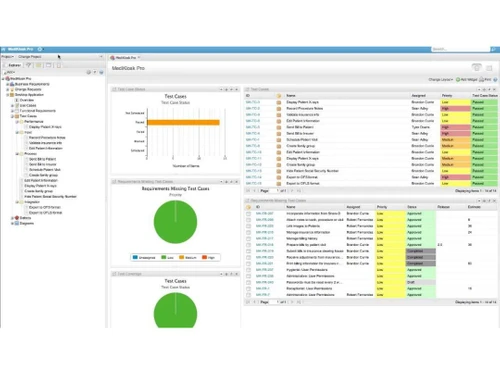Collapse the Process test folder
Image resolution: width=500 pixels, height=375 pixels.
[x=17, y=154]
